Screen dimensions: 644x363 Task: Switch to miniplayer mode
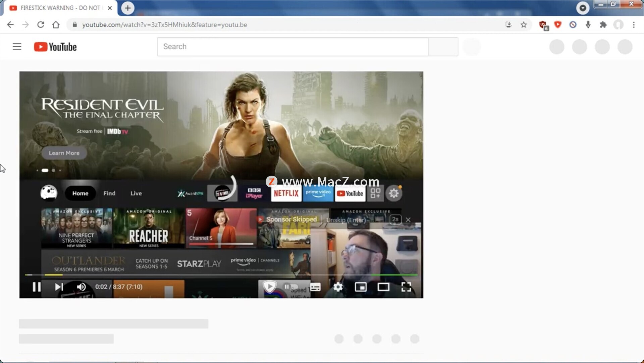pos(361,287)
